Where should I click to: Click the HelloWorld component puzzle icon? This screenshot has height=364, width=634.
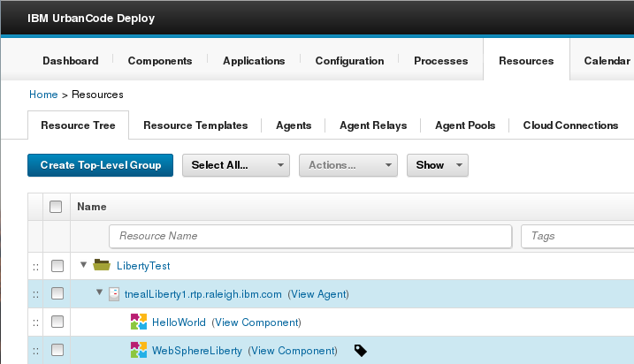click(x=138, y=322)
